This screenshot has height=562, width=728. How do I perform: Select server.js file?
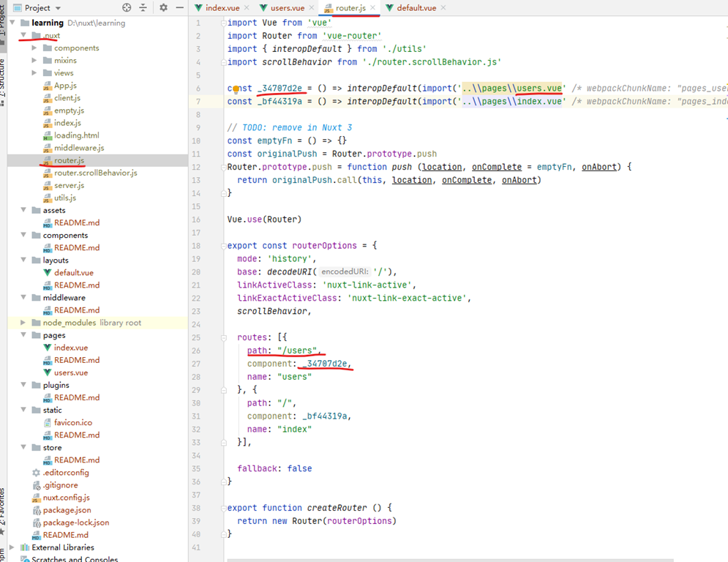pyautogui.click(x=69, y=185)
